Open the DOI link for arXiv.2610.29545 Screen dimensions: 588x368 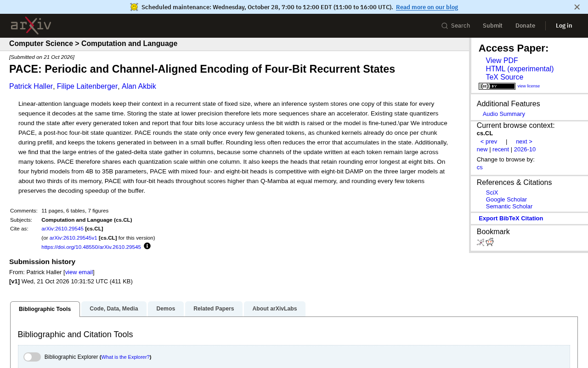click(91, 247)
